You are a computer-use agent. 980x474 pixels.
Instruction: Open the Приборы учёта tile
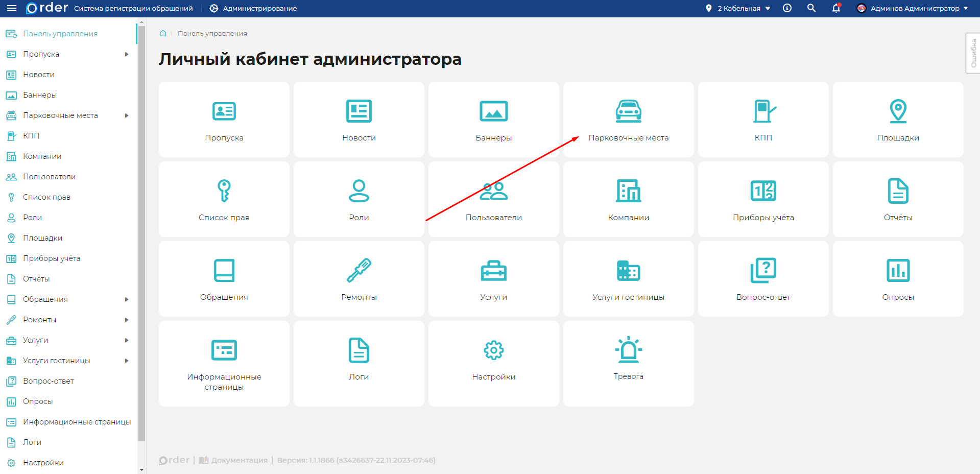pos(763,199)
